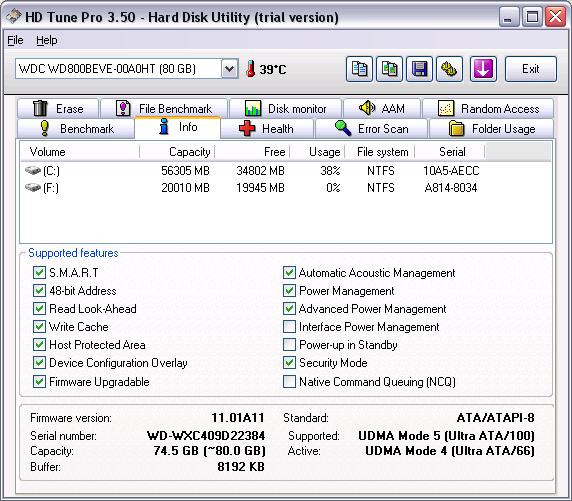Sort by the Free column header

click(252, 151)
